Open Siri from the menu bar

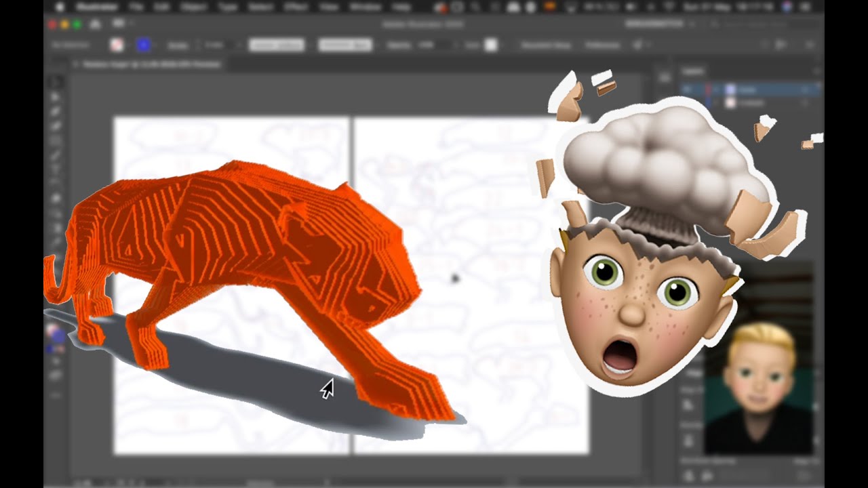[787, 7]
